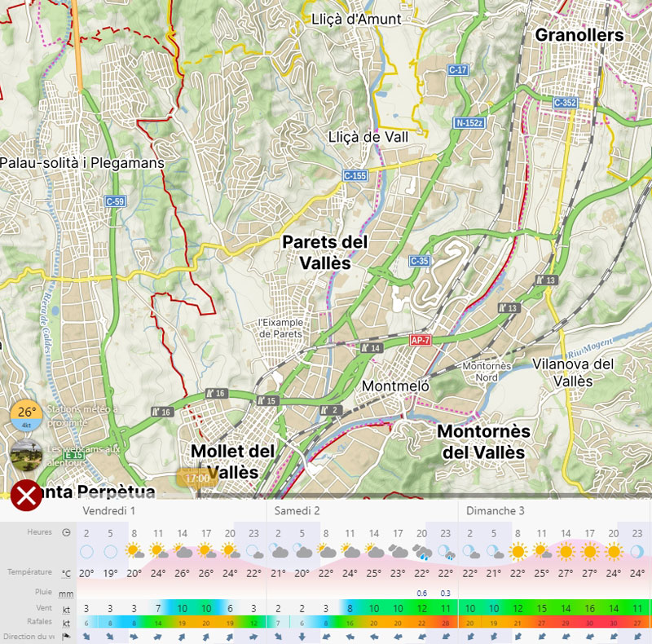Open the 26° nearby weather stations badge
Image resolution: width=652 pixels, height=644 pixels.
click(26, 416)
